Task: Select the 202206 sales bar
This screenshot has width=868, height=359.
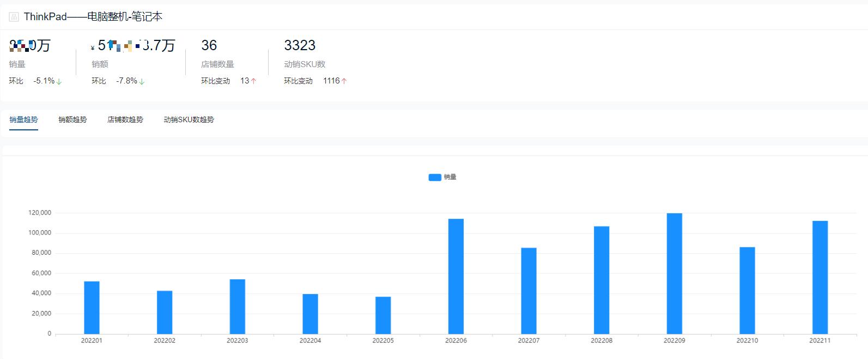Action: (456, 277)
